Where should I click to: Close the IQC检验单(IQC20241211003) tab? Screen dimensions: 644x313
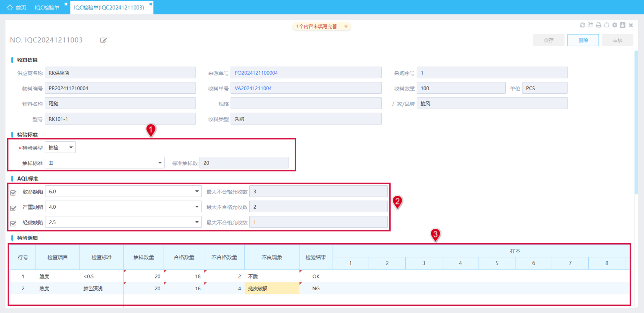pos(151,4)
